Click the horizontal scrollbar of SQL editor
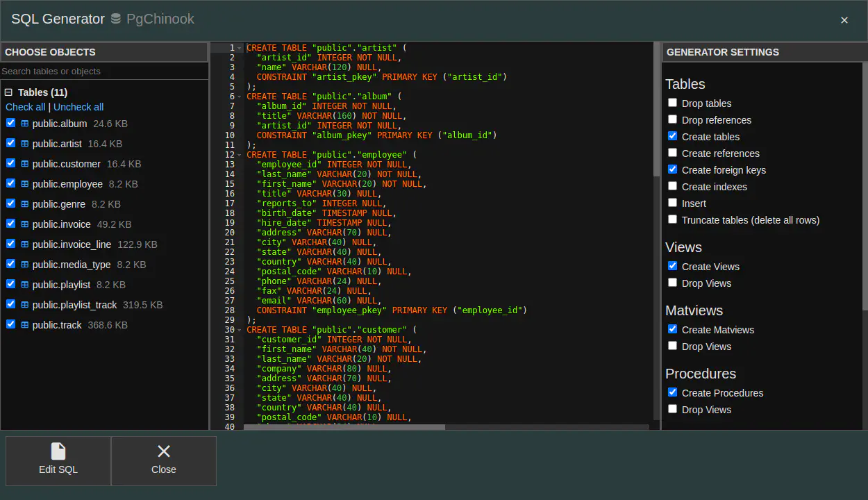The width and height of the screenshot is (868, 500). point(344,427)
